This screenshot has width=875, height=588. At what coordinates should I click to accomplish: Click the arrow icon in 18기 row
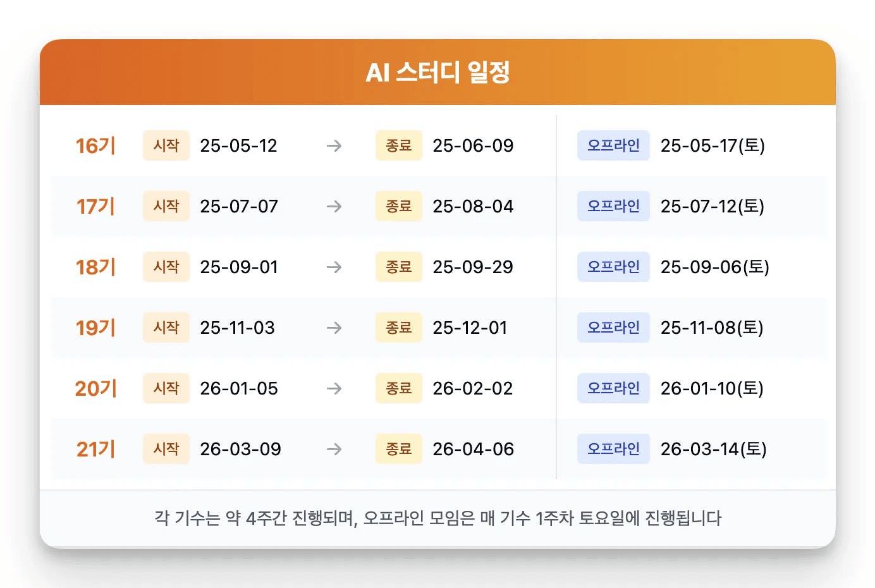(x=334, y=267)
